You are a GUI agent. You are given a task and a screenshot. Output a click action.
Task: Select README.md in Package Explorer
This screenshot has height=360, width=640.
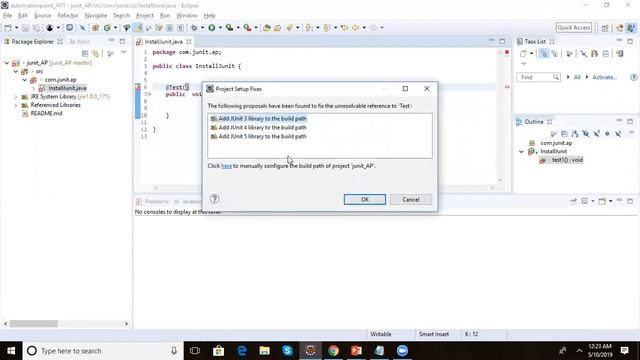tap(46, 113)
